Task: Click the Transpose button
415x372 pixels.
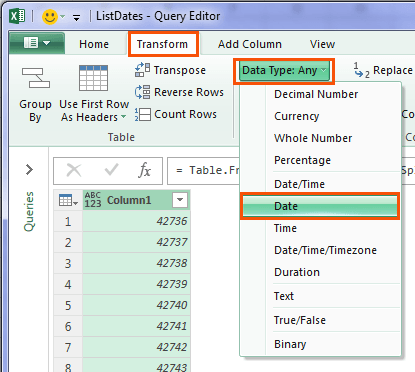Action: [171, 70]
